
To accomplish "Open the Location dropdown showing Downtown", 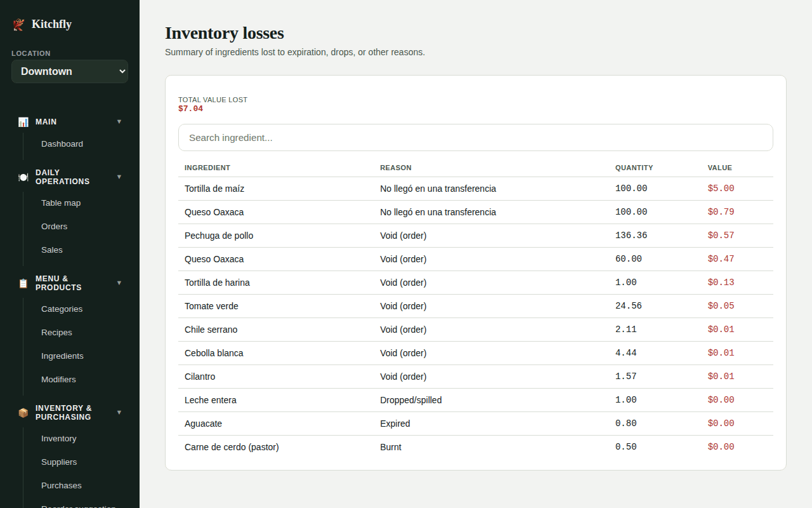I will tap(70, 71).
